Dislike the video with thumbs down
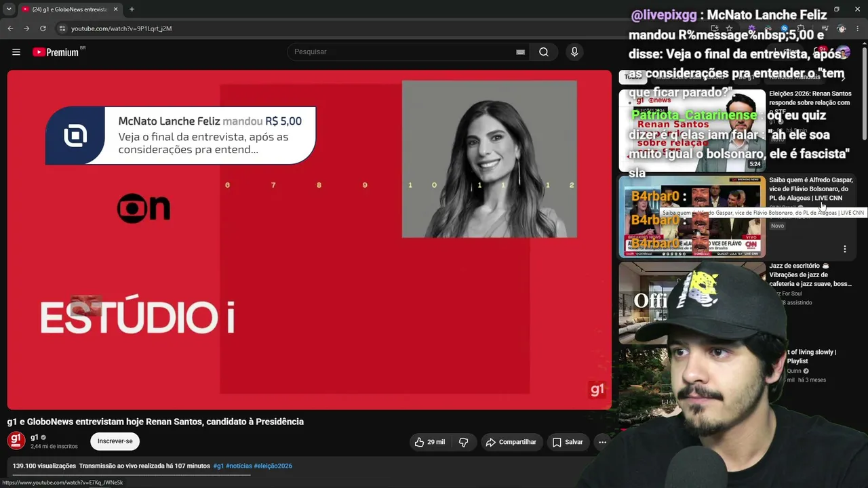The width and height of the screenshot is (868, 488). click(464, 442)
